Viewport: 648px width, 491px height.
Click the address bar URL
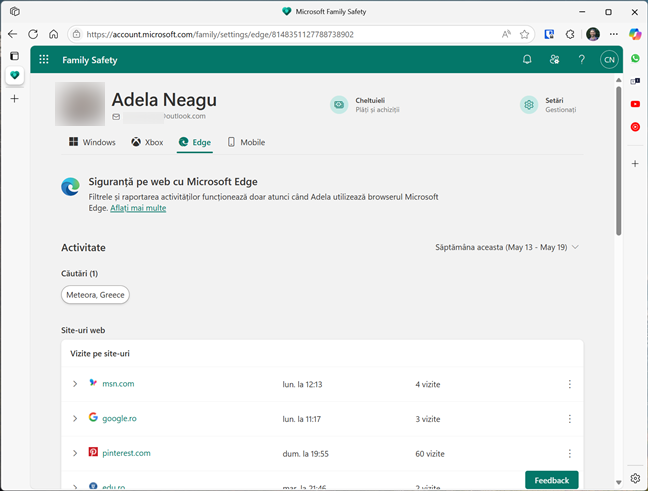[x=220, y=34]
